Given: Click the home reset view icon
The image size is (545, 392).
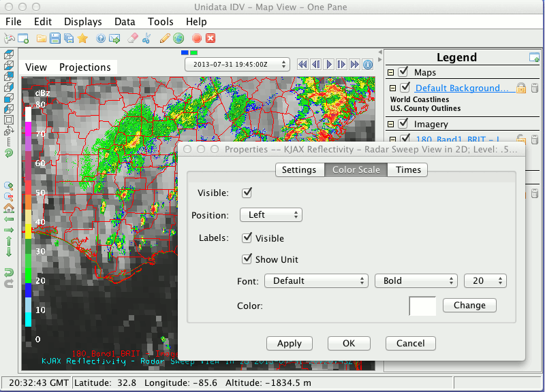Looking at the screenshot, I should click(x=9, y=208).
